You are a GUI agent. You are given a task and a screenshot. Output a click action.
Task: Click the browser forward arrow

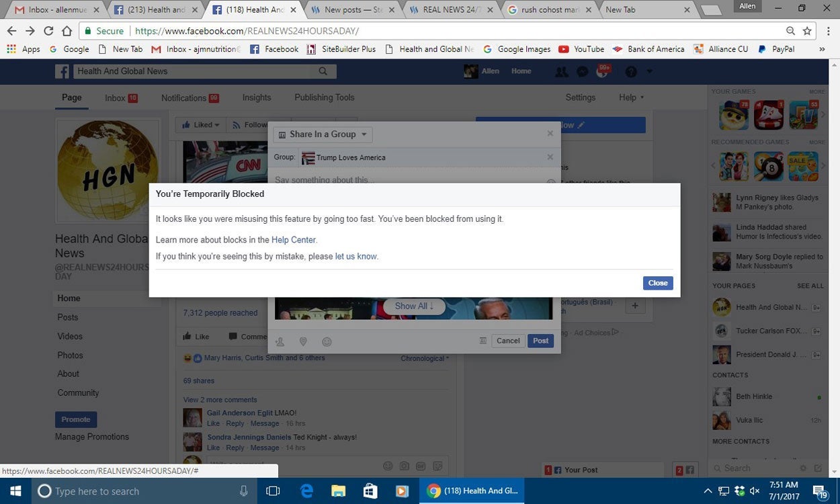[x=30, y=31]
